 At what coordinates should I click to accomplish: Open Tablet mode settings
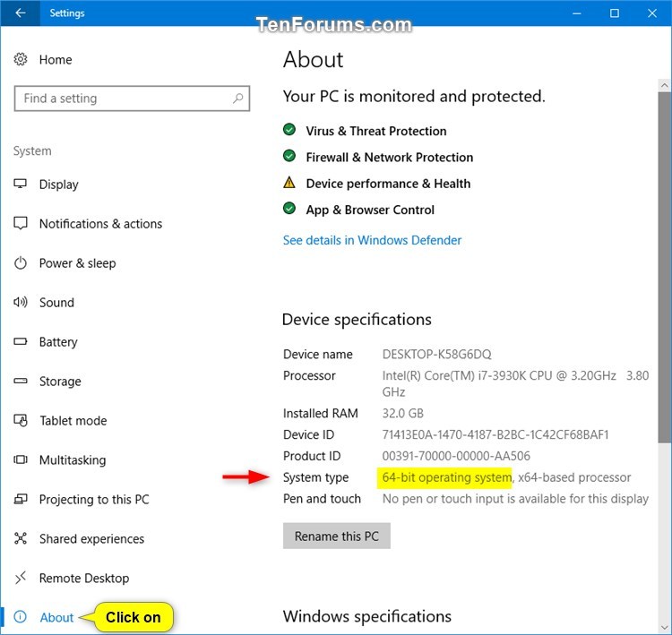(x=73, y=421)
